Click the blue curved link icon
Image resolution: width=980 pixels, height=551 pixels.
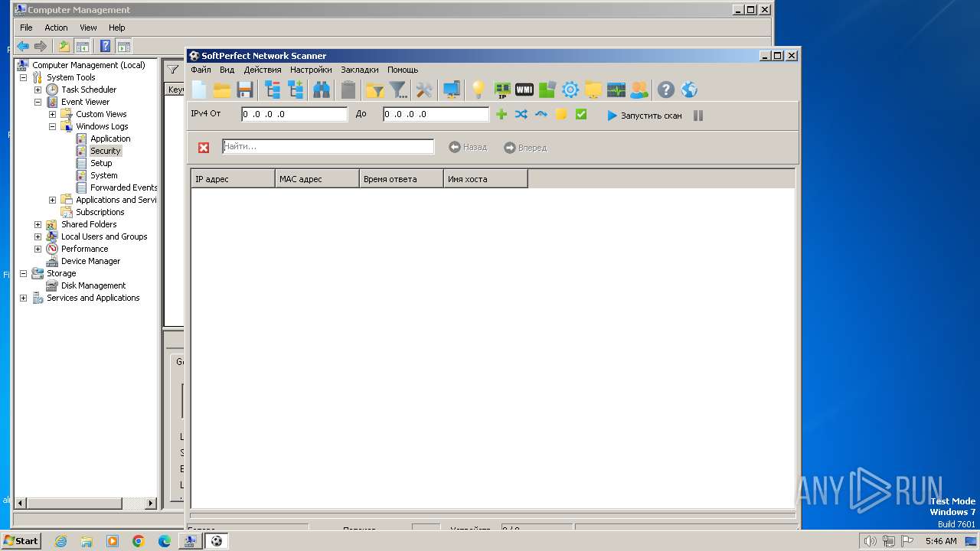pyautogui.click(x=541, y=115)
